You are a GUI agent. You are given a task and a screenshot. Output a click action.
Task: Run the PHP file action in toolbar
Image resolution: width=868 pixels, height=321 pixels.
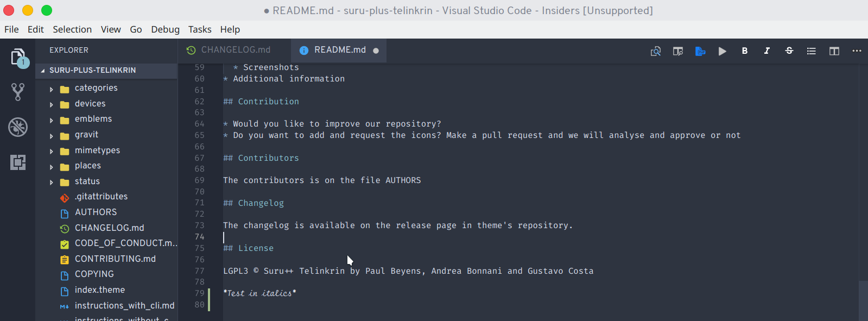click(700, 51)
